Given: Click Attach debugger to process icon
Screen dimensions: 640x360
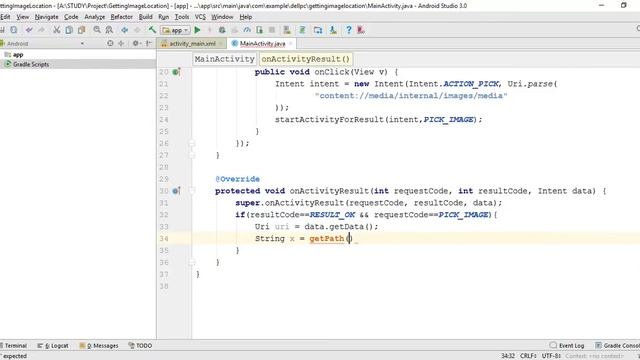Looking at the screenshot, I should [x=260, y=30].
